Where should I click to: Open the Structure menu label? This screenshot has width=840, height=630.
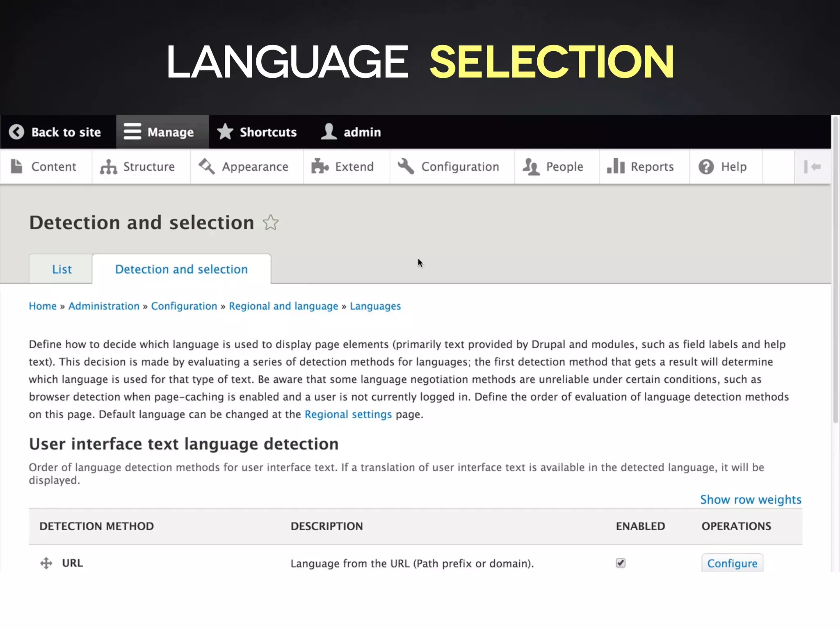point(149,167)
